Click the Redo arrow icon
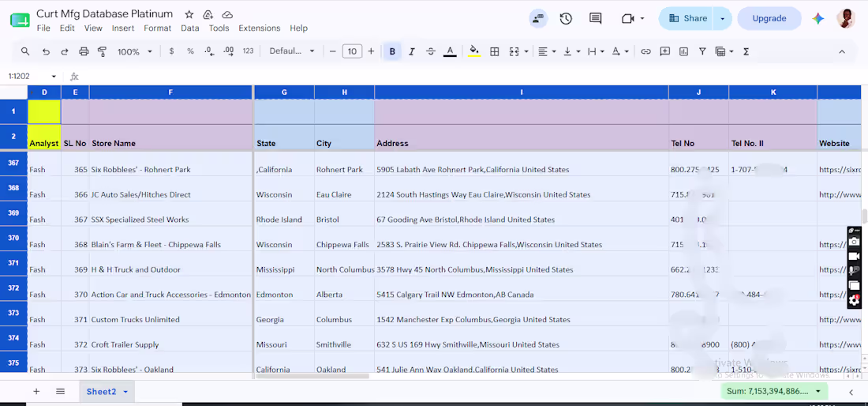 click(64, 51)
